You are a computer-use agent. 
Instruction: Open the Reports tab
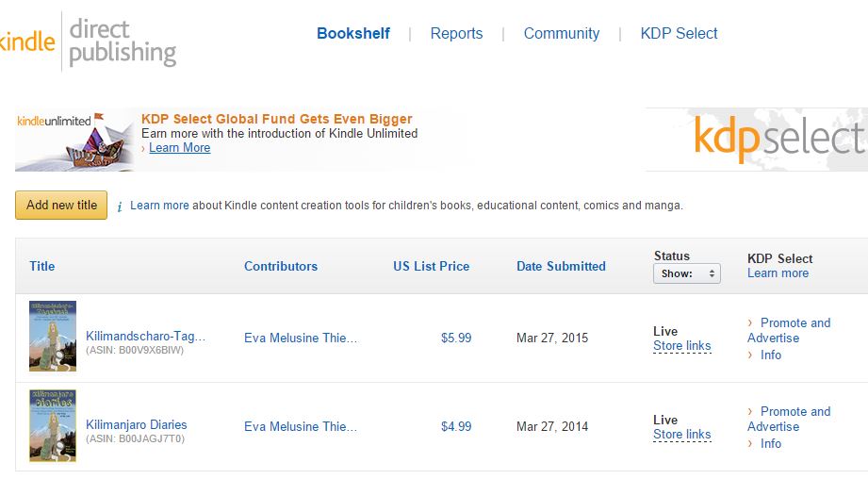pyautogui.click(x=456, y=33)
